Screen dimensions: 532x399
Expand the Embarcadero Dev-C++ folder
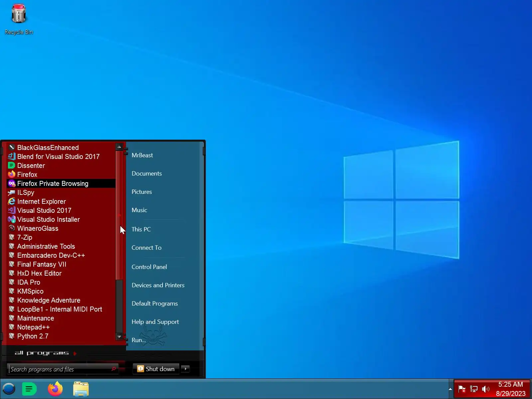point(62,255)
